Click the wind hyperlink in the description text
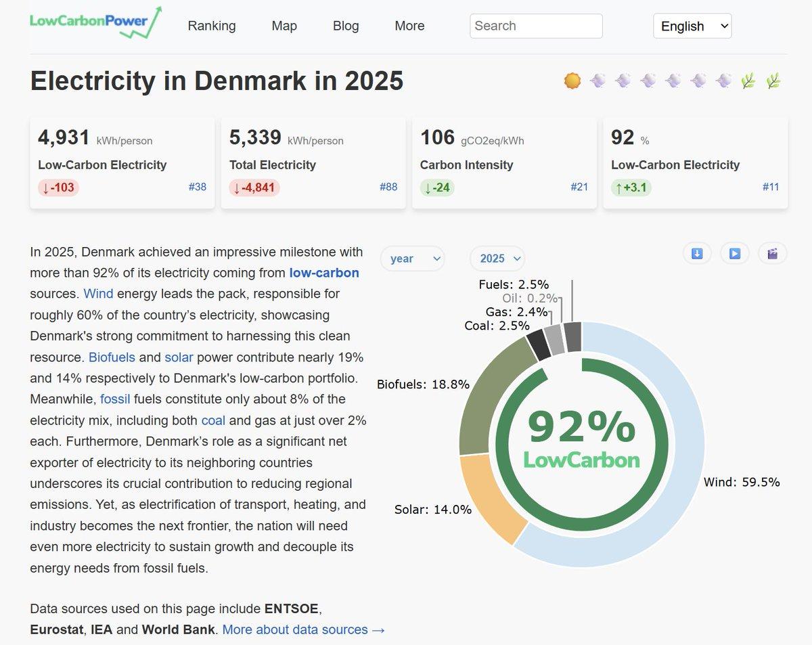The image size is (812, 645). (x=98, y=293)
